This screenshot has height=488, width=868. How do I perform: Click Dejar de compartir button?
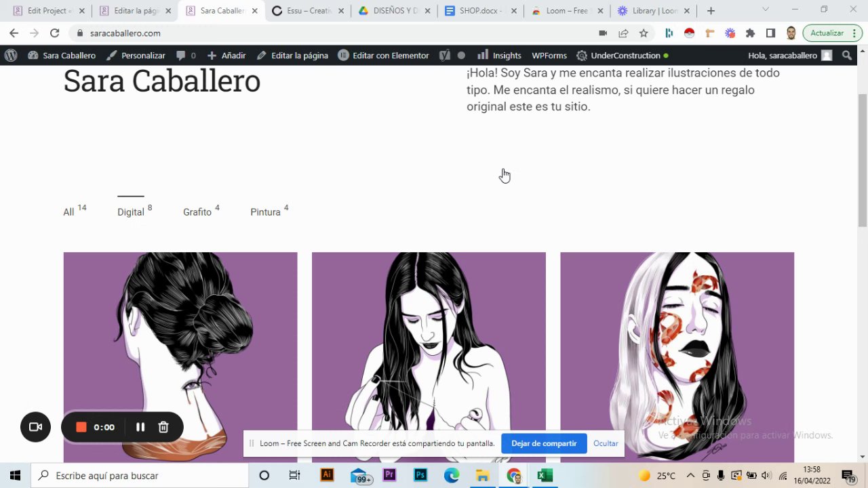click(544, 443)
